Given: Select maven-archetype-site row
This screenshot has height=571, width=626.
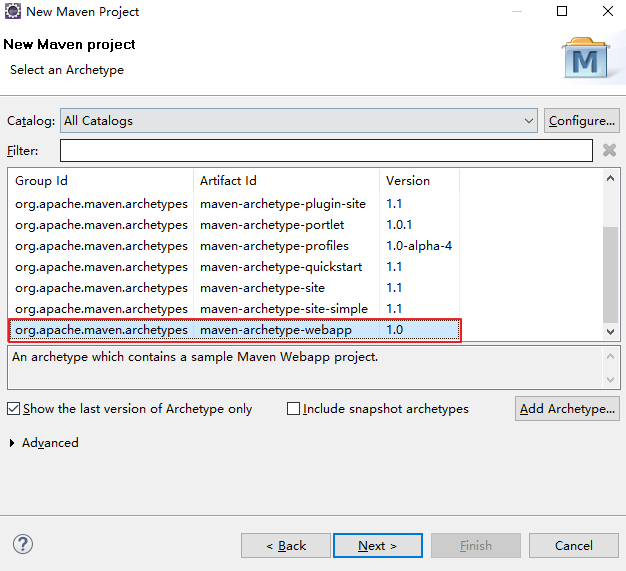Looking at the screenshot, I should [234, 288].
